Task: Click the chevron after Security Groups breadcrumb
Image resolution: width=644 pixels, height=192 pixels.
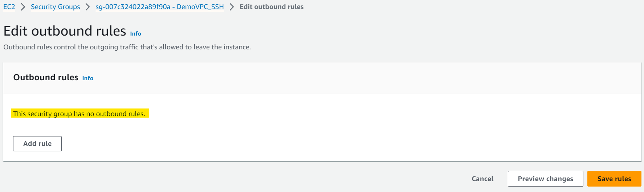Action: click(x=88, y=7)
